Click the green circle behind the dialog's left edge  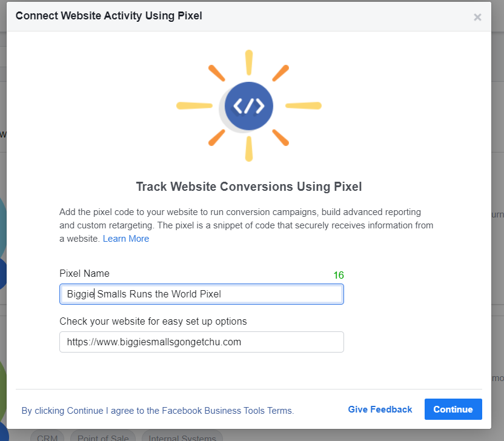2,391
